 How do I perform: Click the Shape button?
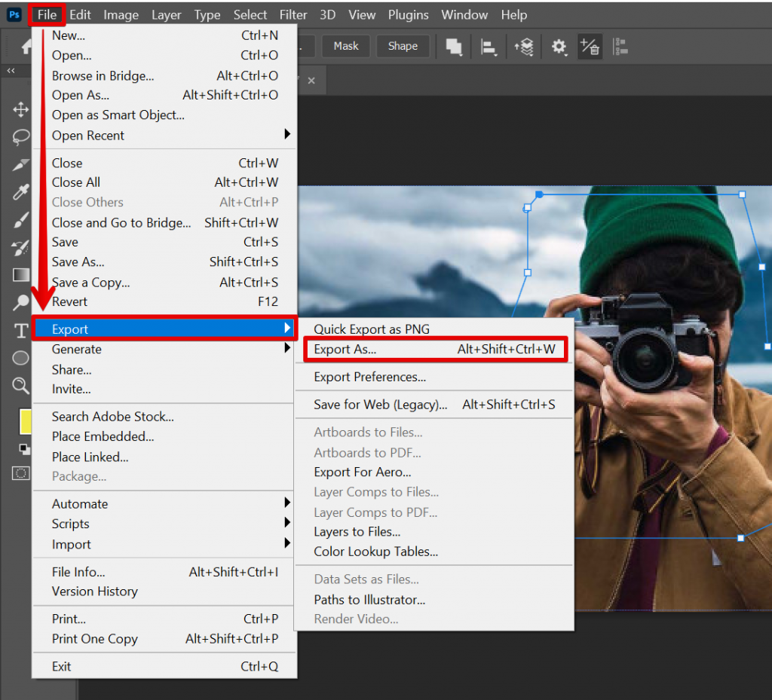403,46
